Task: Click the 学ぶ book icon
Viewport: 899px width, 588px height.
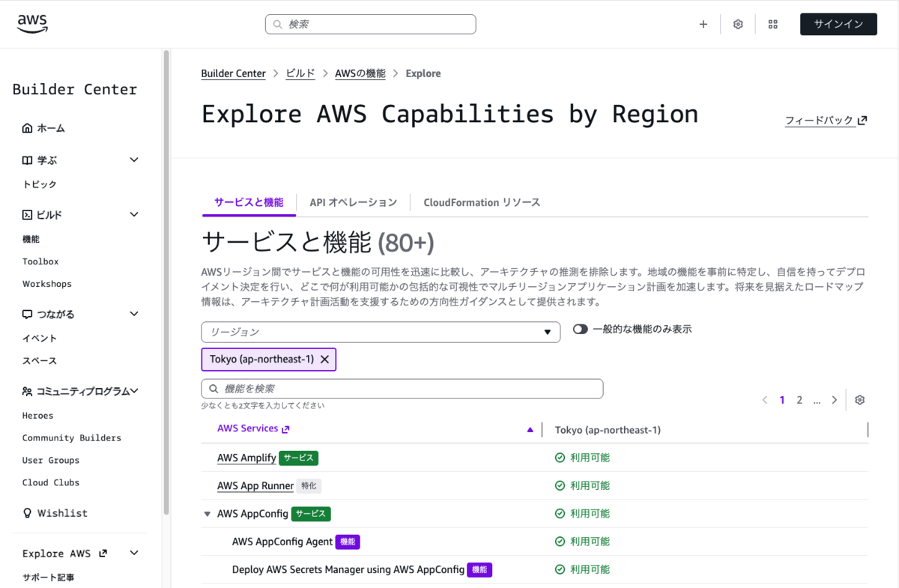Action: tap(28, 160)
